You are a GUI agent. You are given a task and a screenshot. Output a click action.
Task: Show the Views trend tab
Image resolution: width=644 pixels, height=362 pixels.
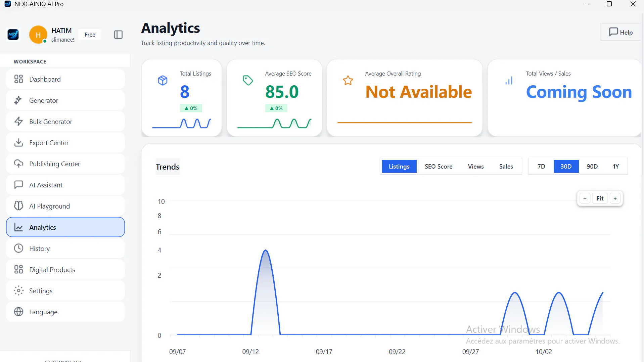(x=476, y=167)
